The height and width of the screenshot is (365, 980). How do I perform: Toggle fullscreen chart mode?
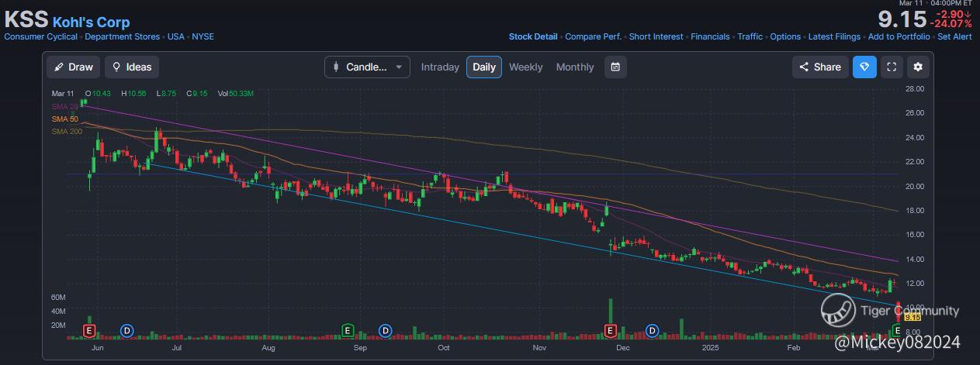(x=892, y=67)
